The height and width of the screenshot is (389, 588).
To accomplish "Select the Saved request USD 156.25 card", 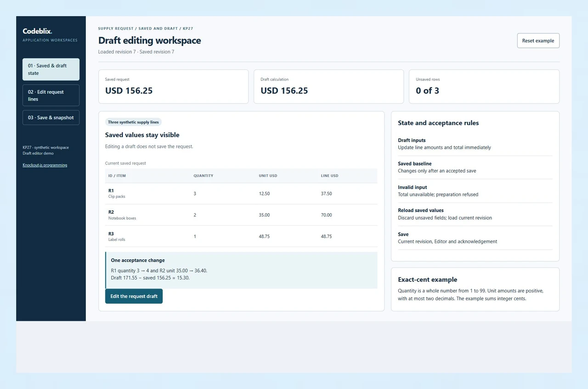I will (x=173, y=86).
